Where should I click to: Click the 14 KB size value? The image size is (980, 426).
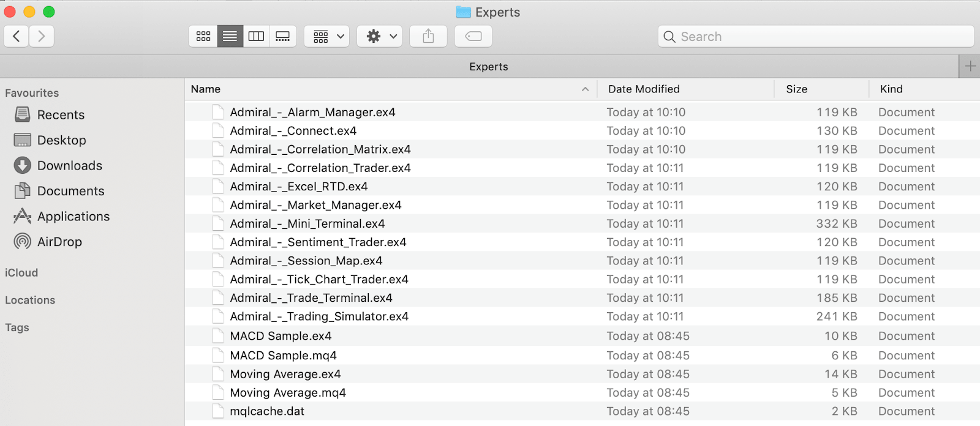click(x=841, y=374)
